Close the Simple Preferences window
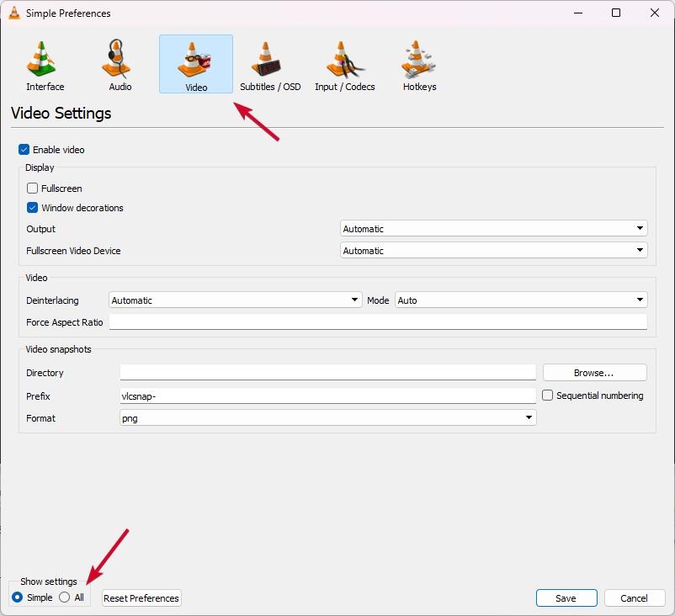 click(x=654, y=13)
